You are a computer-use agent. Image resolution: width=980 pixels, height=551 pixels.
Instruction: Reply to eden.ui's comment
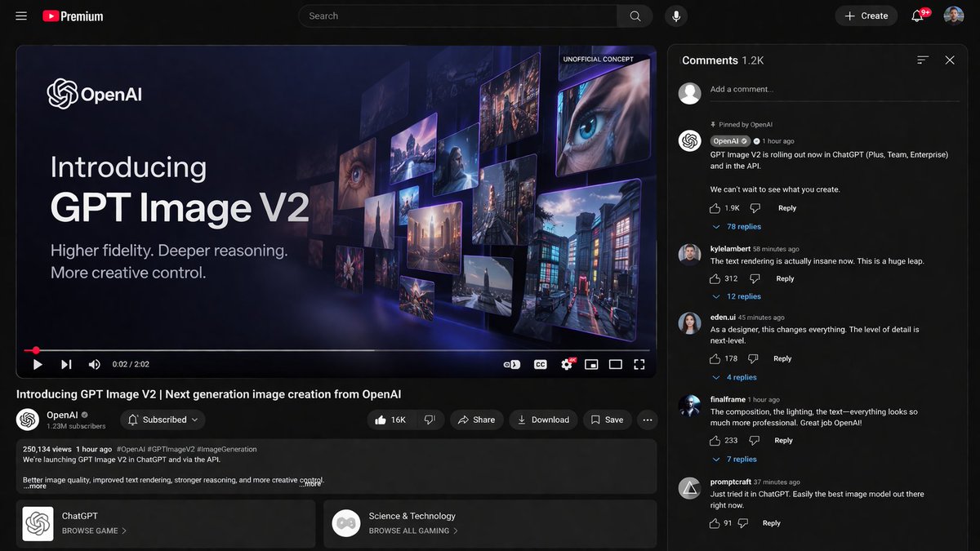(x=782, y=358)
